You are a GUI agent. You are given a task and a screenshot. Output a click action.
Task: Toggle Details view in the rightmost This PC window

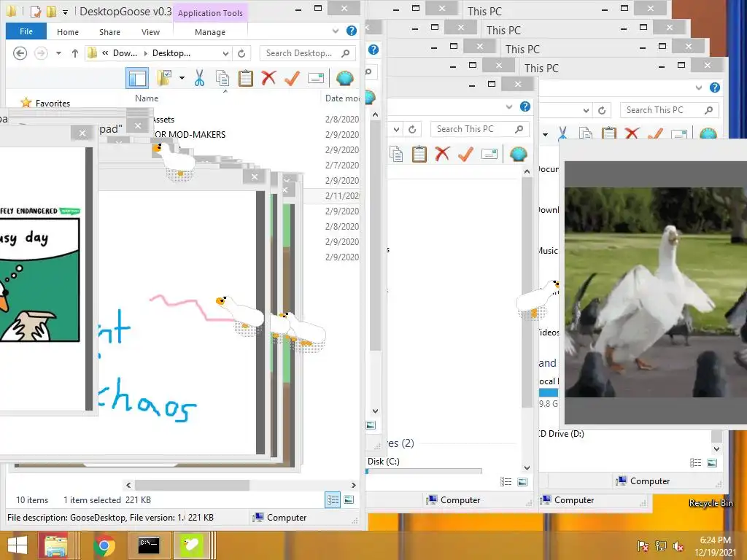point(695,463)
